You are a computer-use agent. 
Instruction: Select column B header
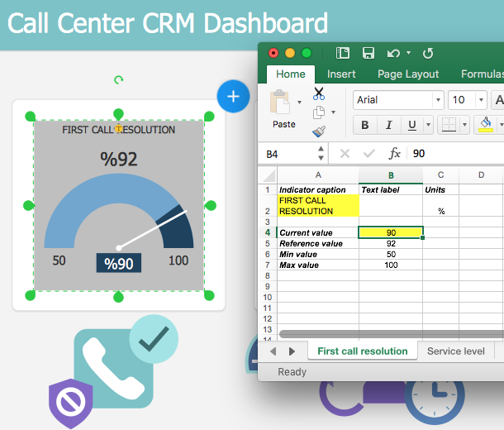tap(391, 175)
